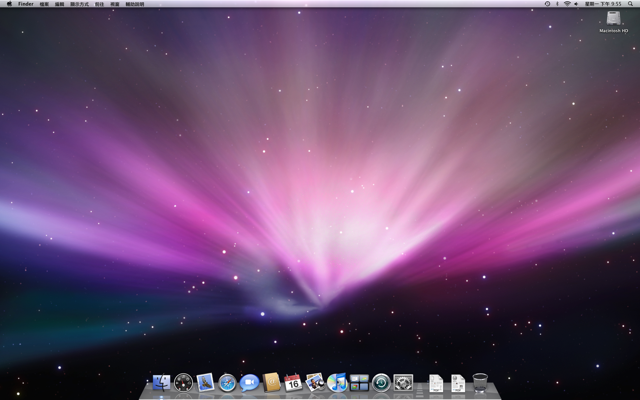The image size is (640, 400).
Task: Activate Spaces from the Dock
Action: tap(359, 383)
